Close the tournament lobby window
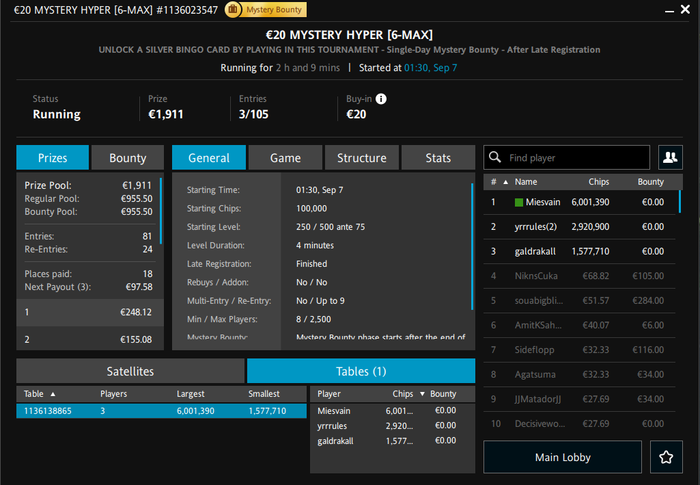This screenshot has width=700, height=485. [685, 9]
